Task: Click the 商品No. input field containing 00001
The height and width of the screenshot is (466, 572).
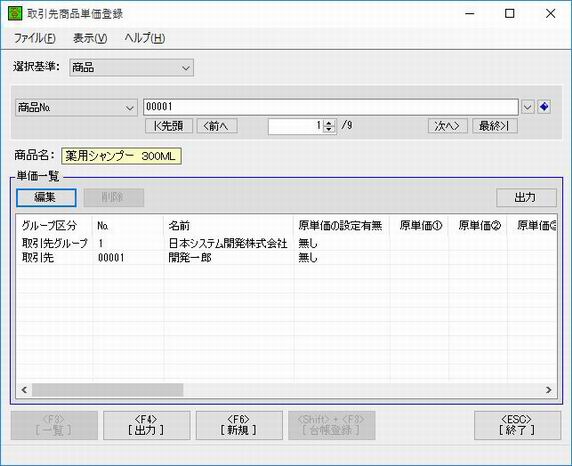Action: (331, 107)
